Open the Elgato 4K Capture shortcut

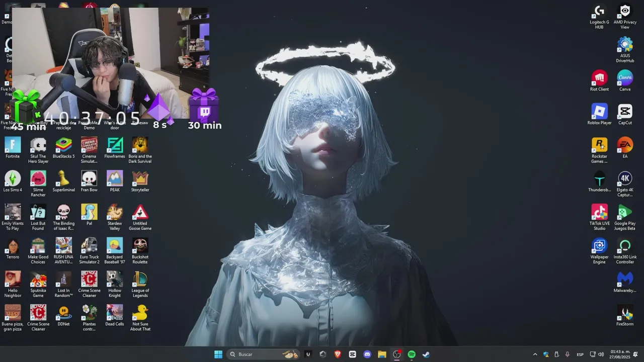625,184
